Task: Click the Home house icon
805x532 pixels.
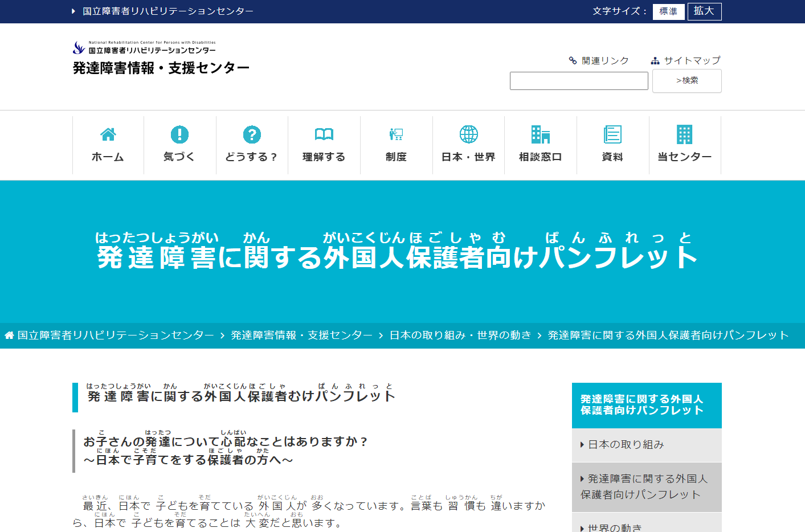Action: tap(108, 134)
